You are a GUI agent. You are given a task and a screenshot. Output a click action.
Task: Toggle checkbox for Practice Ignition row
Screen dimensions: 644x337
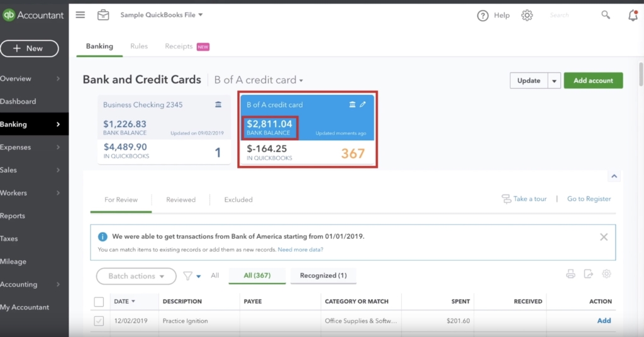click(x=99, y=321)
